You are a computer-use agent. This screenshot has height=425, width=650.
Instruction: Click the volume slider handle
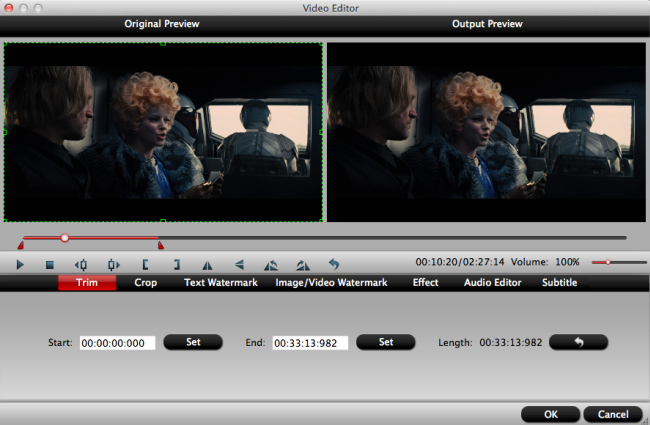click(x=608, y=262)
